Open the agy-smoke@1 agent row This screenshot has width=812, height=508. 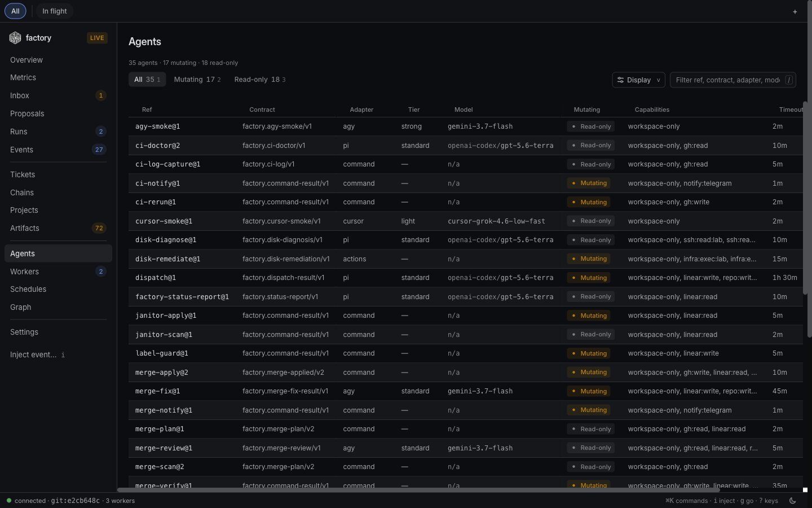pos(466,126)
